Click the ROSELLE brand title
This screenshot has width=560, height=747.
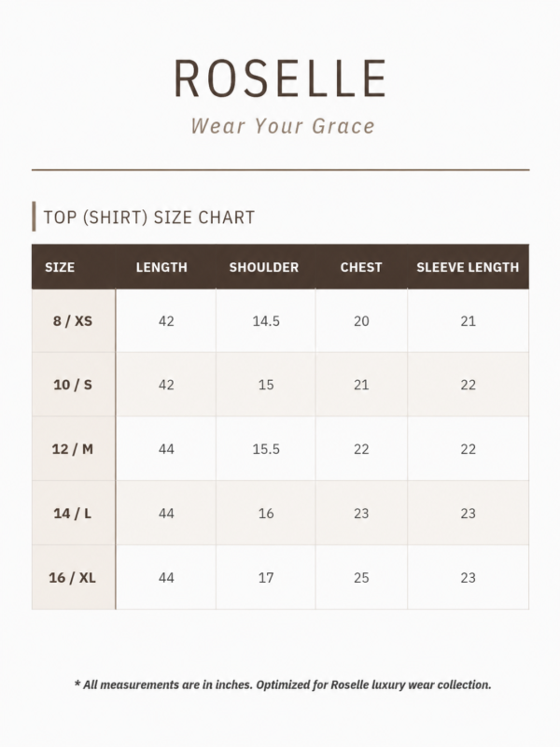(x=280, y=78)
